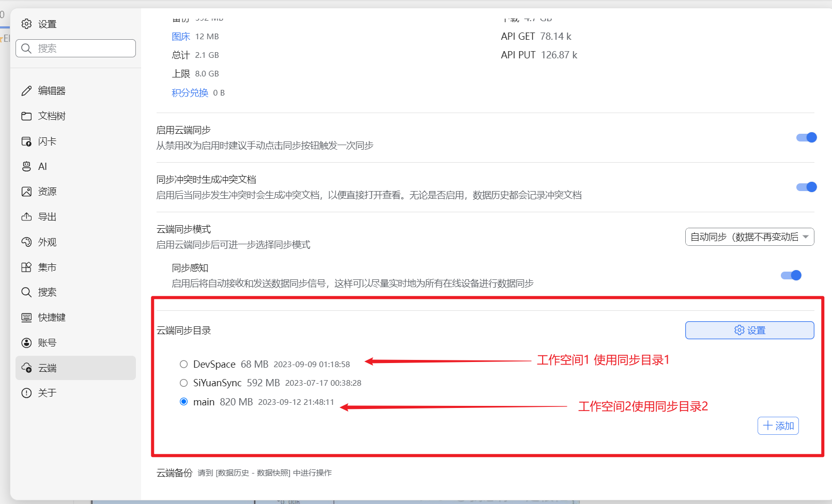
Task: Go to the 导出 settings tab
Action: click(75, 217)
